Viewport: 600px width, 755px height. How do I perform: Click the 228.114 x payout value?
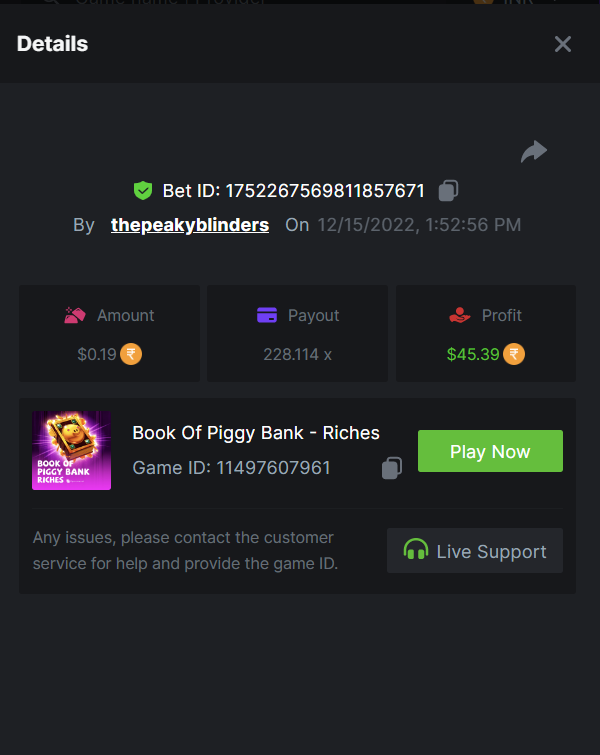(x=297, y=354)
